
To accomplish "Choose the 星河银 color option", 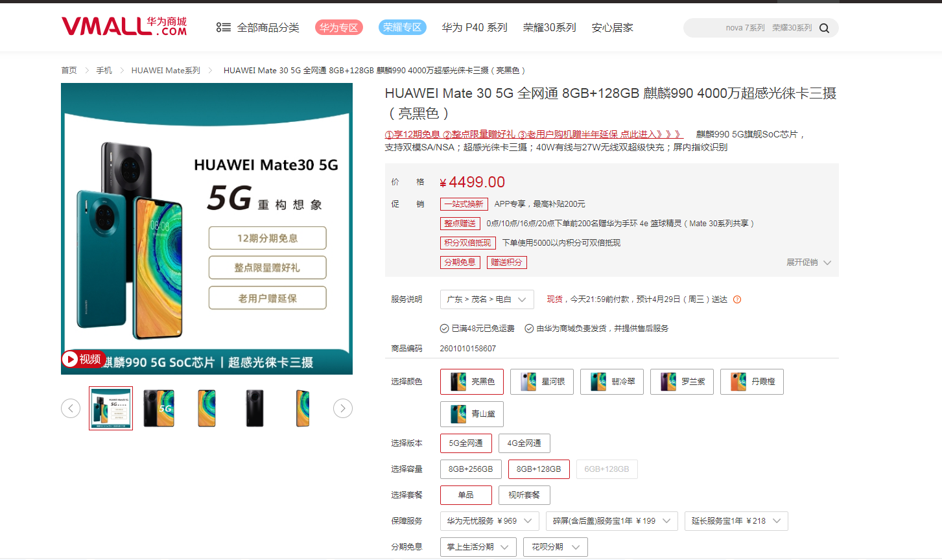I will pos(542,382).
